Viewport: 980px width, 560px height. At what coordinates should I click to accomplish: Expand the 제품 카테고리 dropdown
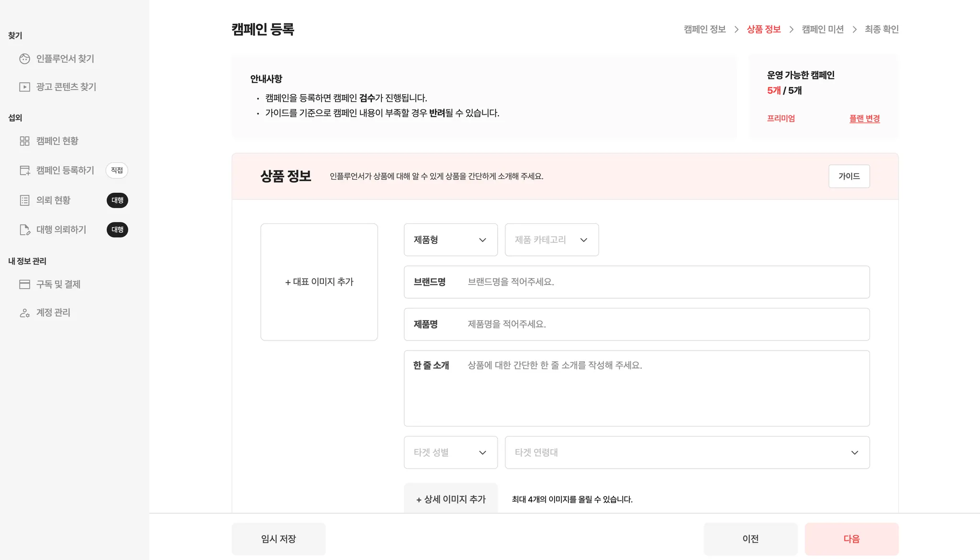tap(551, 240)
